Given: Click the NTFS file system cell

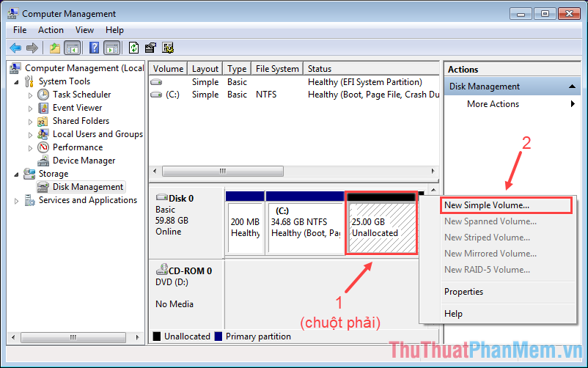Looking at the screenshot, I should [x=266, y=95].
